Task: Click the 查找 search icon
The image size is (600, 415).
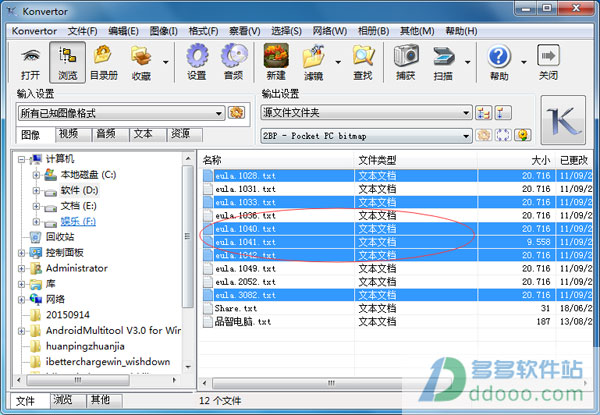Action: tap(363, 56)
